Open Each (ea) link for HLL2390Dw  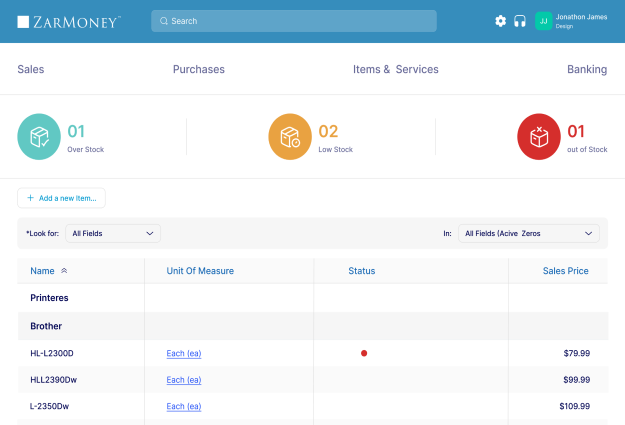click(x=184, y=380)
